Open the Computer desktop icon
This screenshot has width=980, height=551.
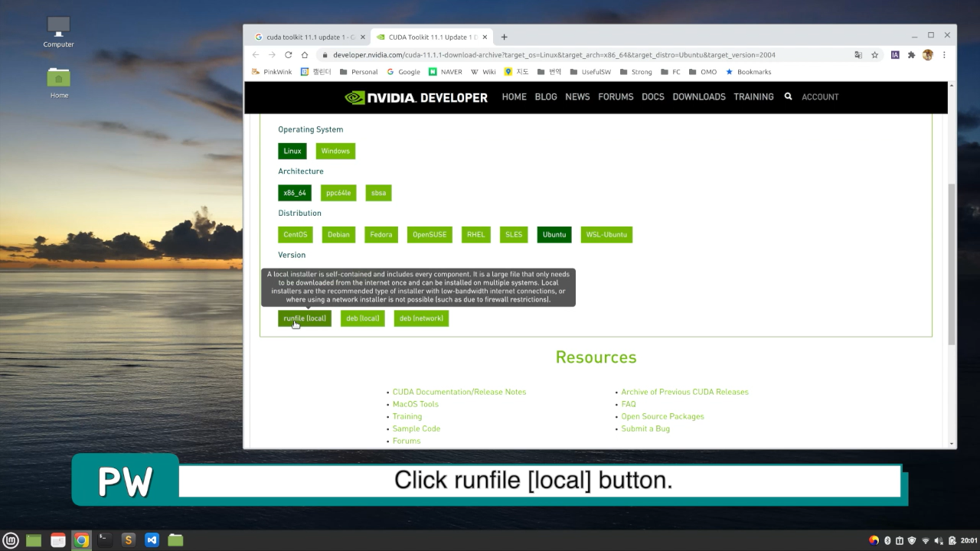point(59,32)
